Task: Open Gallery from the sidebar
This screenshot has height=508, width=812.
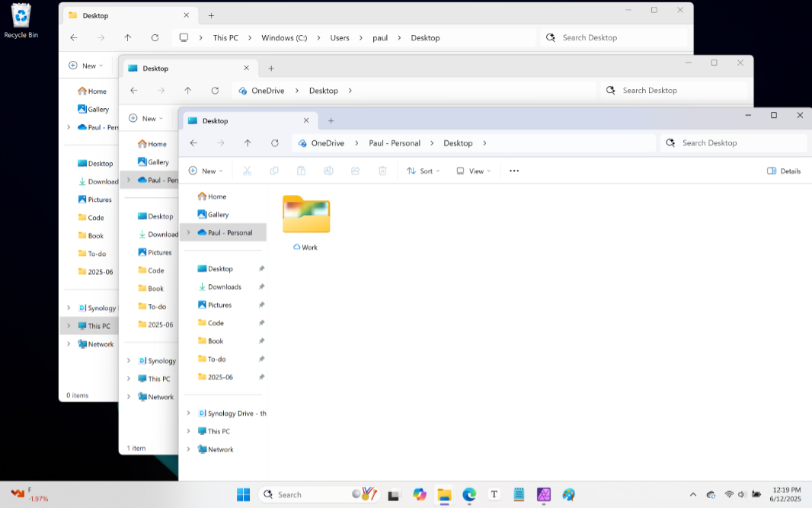Action: coord(216,214)
